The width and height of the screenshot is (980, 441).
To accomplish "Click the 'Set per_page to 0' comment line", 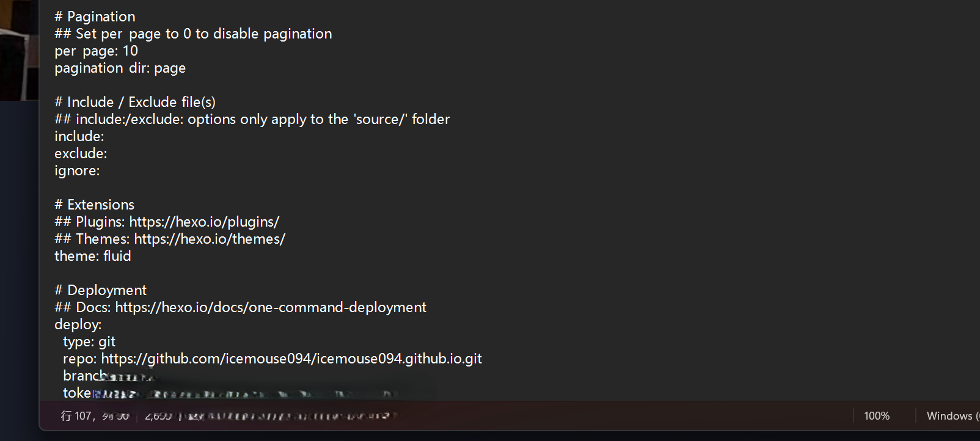I will 193,34.
